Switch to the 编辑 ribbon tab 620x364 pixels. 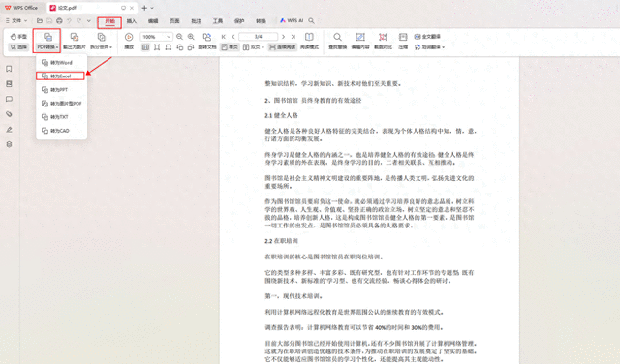(153, 21)
